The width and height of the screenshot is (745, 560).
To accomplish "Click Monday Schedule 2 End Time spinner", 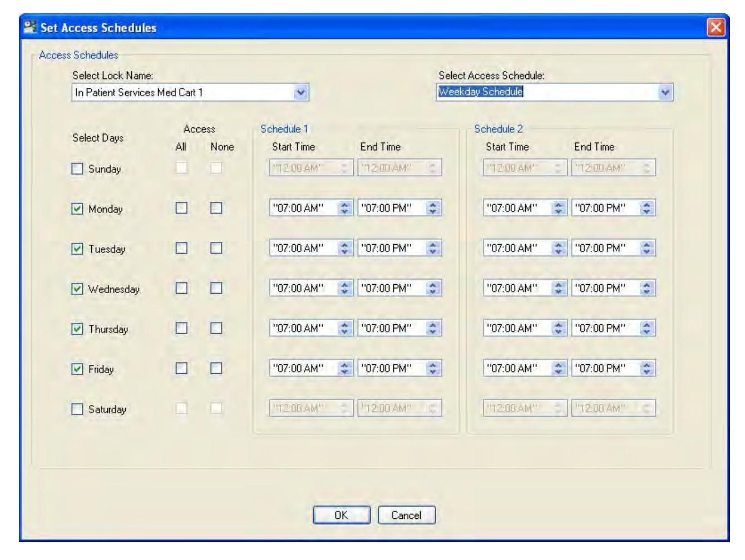I will (x=647, y=208).
